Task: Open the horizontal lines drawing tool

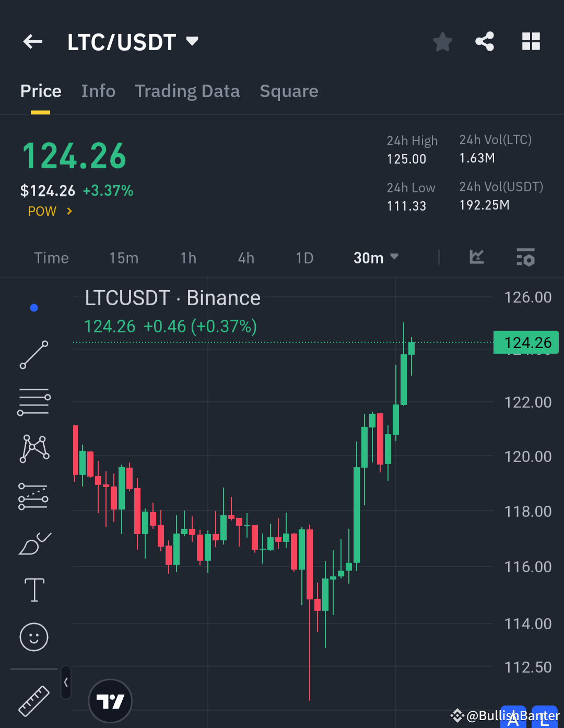Action: point(34,401)
